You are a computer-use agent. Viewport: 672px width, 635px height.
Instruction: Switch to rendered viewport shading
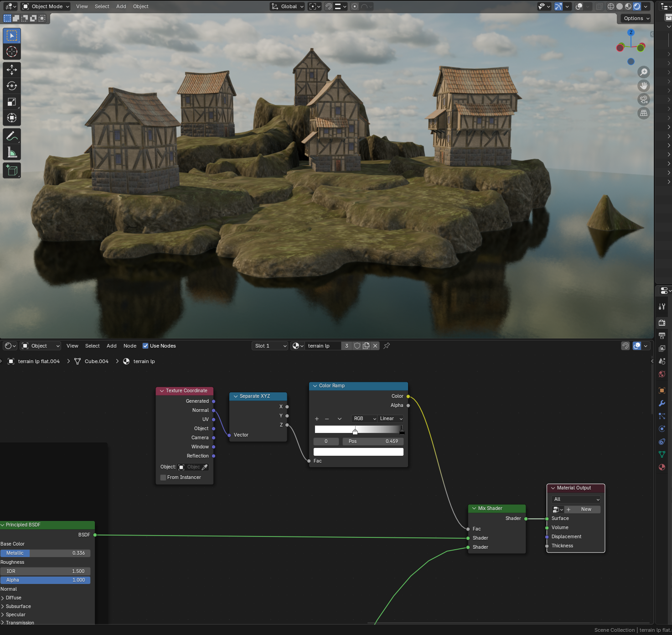(x=637, y=6)
